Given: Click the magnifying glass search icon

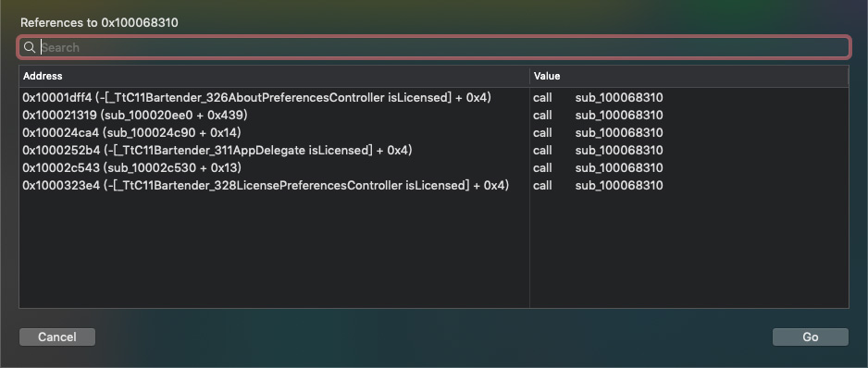Looking at the screenshot, I should pyautogui.click(x=30, y=47).
